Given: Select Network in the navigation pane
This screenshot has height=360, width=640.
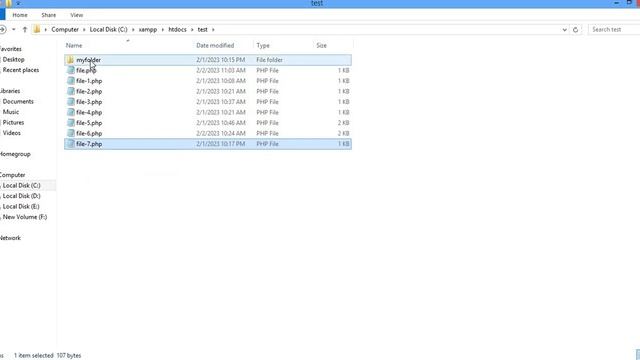Looking at the screenshot, I should pos(10,238).
